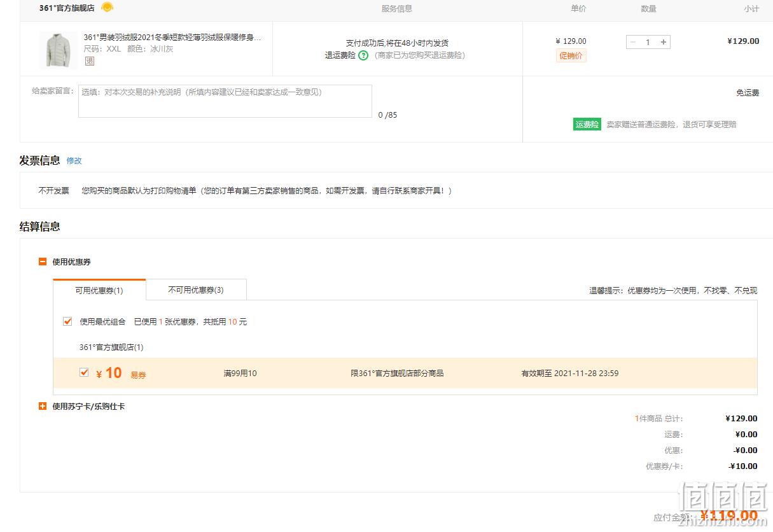Expand the 使用苏宁卡/乐购仕卡 section
The height and width of the screenshot is (532, 773).
click(x=43, y=406)
